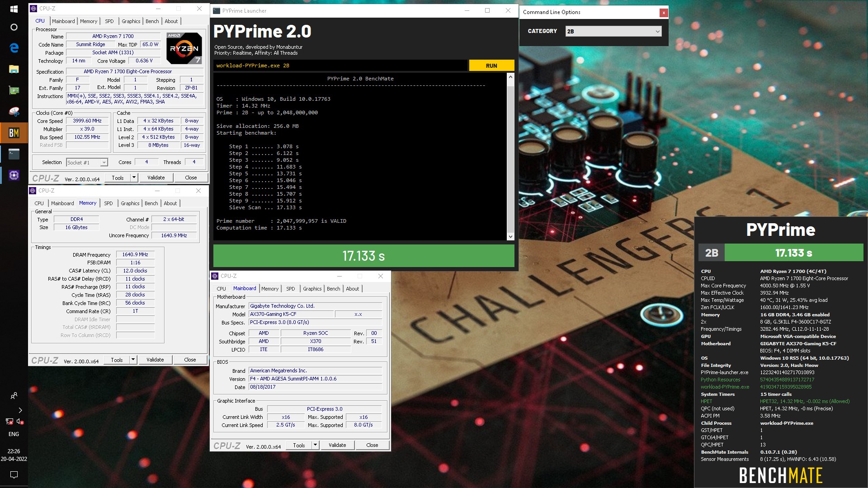Open Bench tab in Mainboard CPU-Z window
Screen dimensions: 868x488
pyautogui.click(x=334, y=289)
